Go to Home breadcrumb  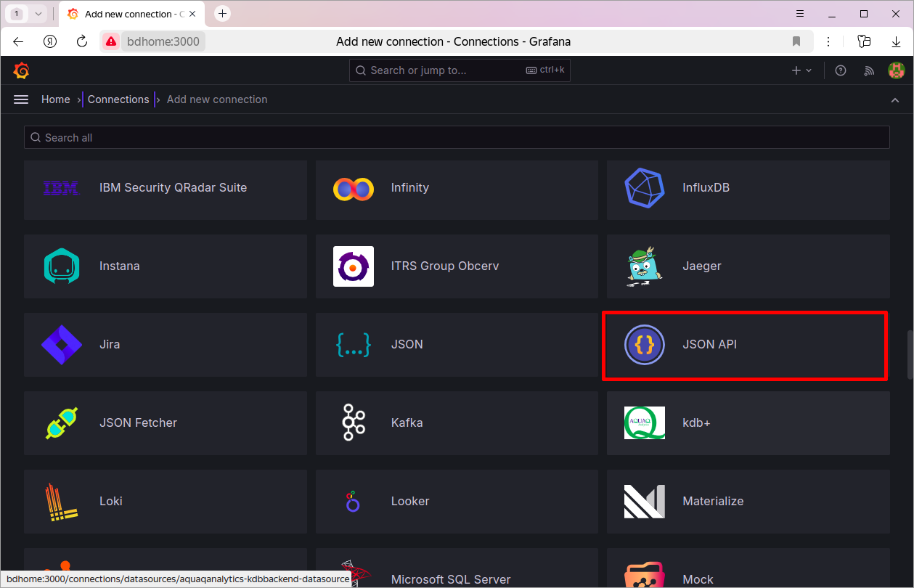[56, 99]
